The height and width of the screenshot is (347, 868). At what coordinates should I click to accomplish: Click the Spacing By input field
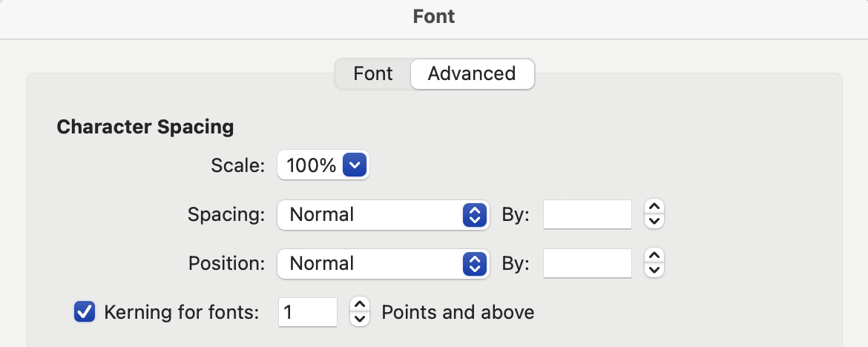[588, 215]
